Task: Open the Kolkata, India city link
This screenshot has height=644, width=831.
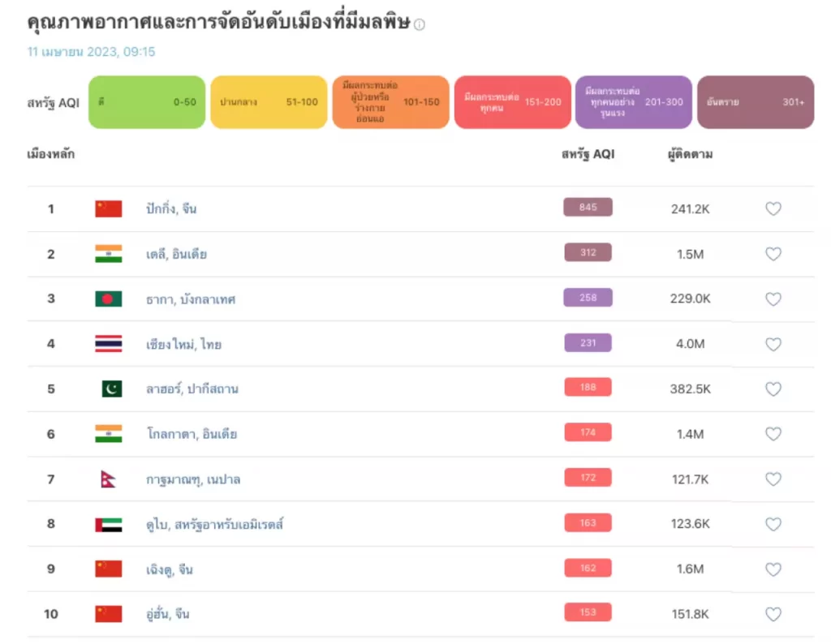Action: coord(192,434)
